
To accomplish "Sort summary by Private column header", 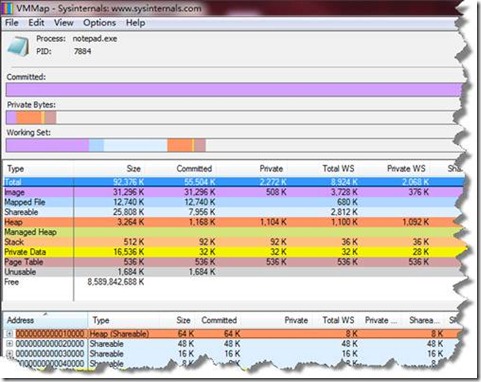I will [252, 169].
